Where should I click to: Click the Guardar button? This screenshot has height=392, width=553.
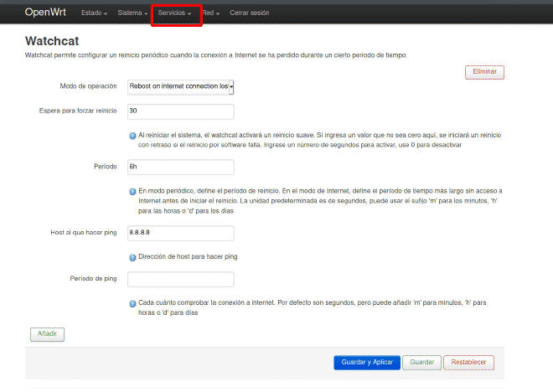coord(421,363)
